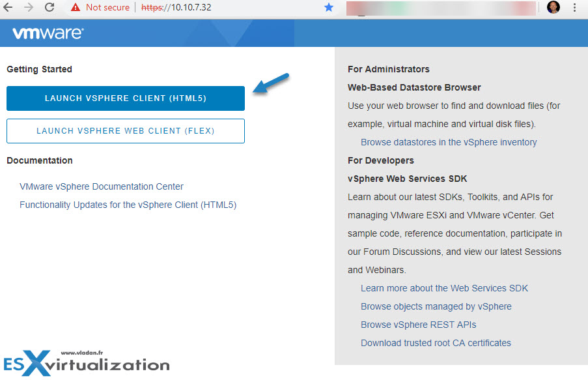Open the user profile avatar
Image resolution: width=588 pixels, height=380 pixels.
pos(553,7)
